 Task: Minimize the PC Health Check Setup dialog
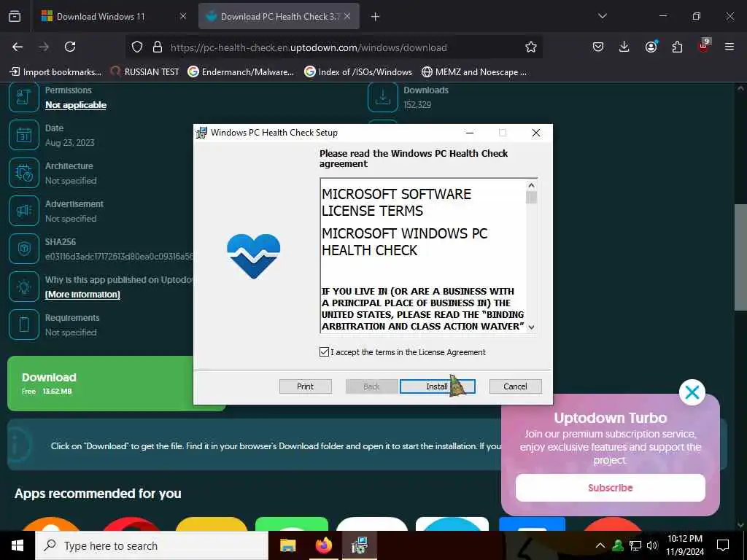[470, 133]
